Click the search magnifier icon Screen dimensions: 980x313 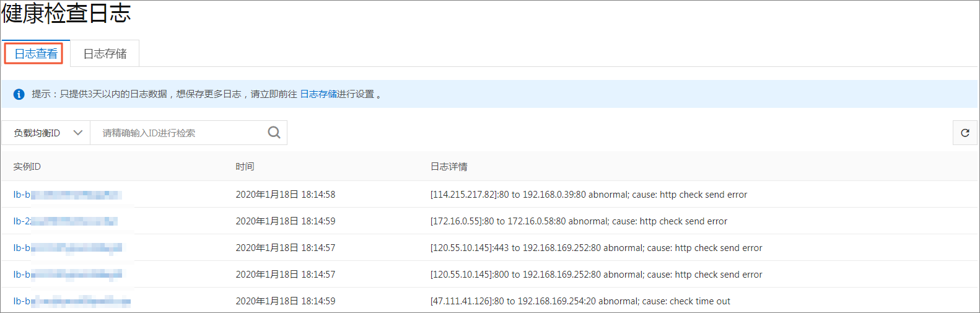click(x=274, y=133)
